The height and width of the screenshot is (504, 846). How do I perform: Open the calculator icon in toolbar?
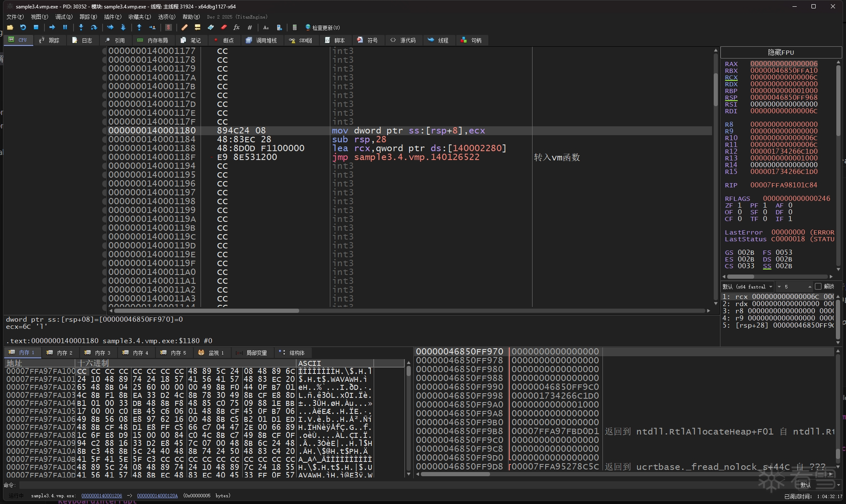pos(294,27)
